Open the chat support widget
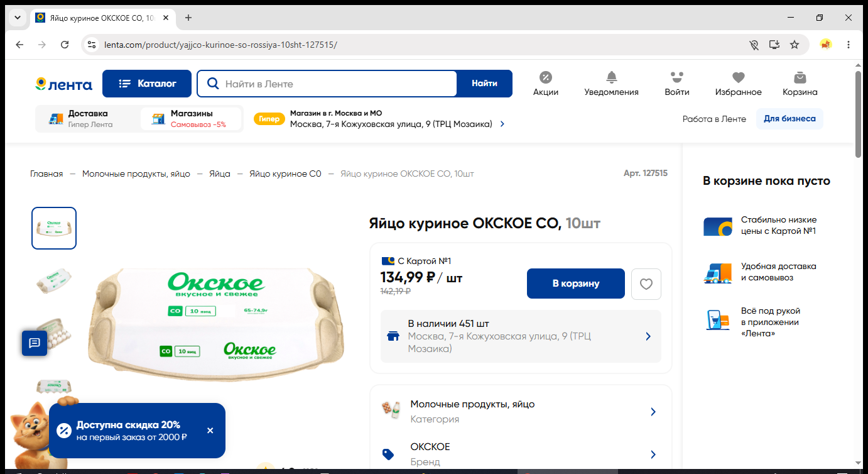 click(35, 343)
